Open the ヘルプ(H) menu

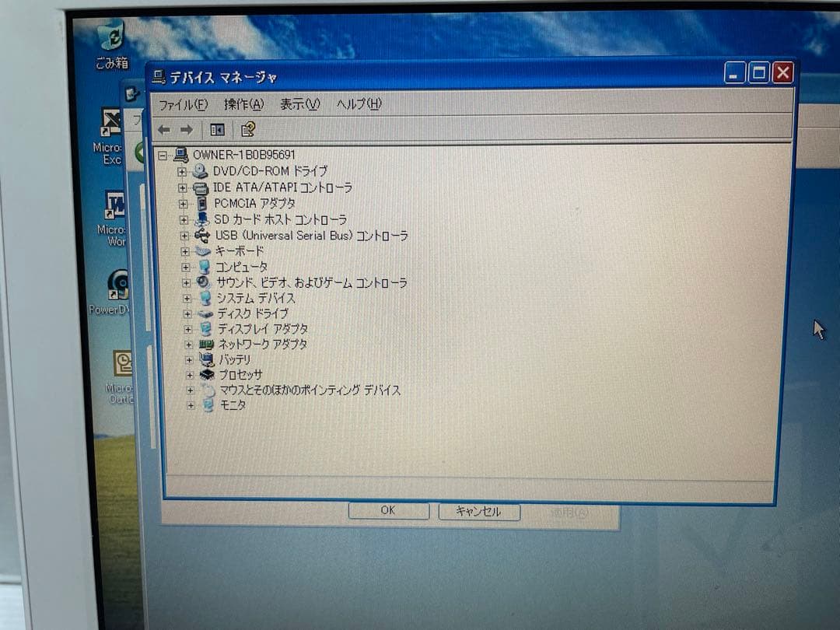(x=359, y=103)
